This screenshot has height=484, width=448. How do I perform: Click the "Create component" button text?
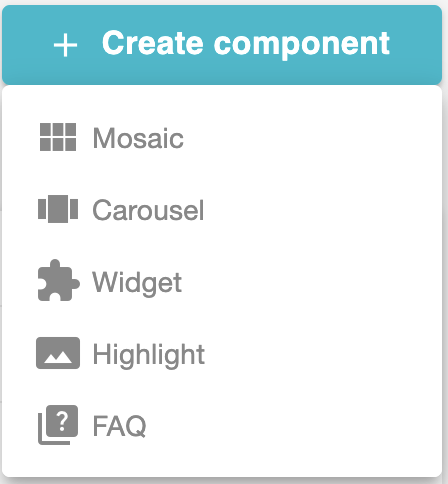pos(246,44)
